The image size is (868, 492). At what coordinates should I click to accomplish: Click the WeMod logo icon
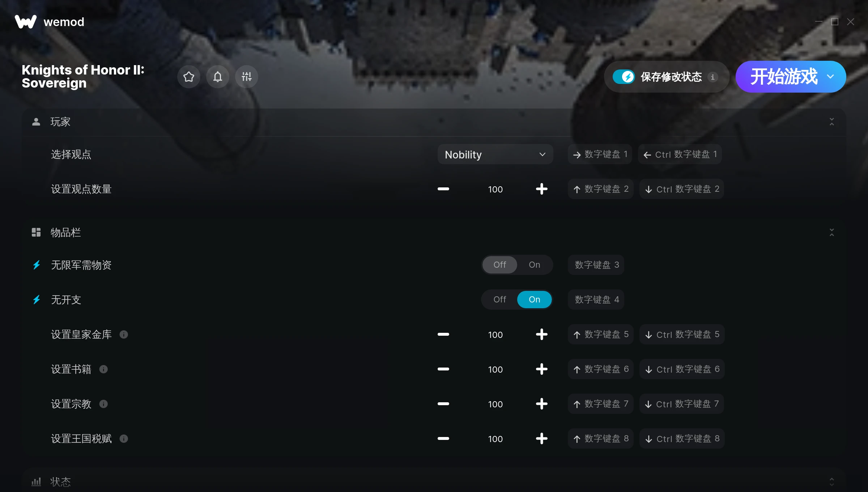click(26, 22)
